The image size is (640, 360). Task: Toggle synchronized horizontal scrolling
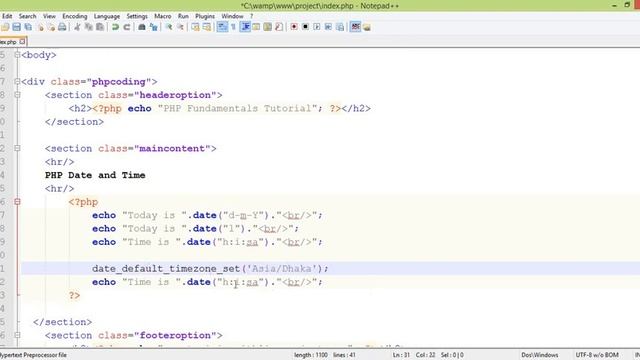pyautogui.click(x=207, y=27)
